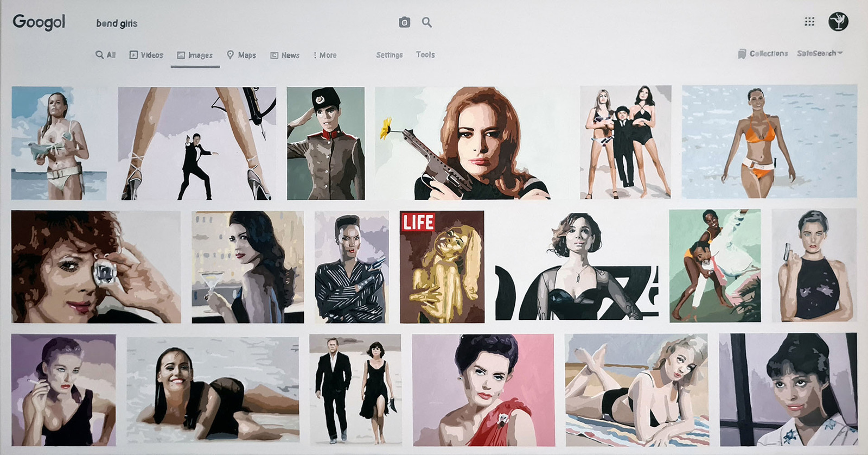
Task: Open thumbnail of woman in black halter holding pistol
Action: [x=814, y=266]
